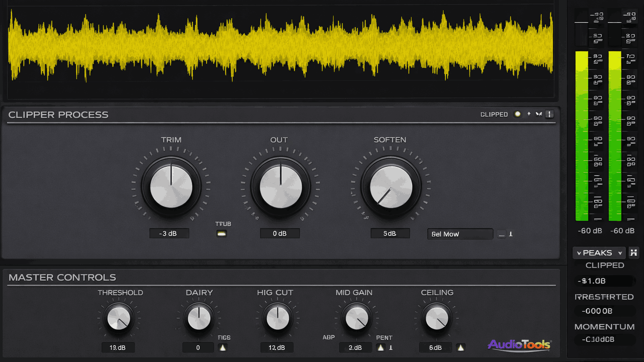Click the diamond icon beside CLIPPED
This screenshot has height=362, width=644.
click(x=529, y=114)
